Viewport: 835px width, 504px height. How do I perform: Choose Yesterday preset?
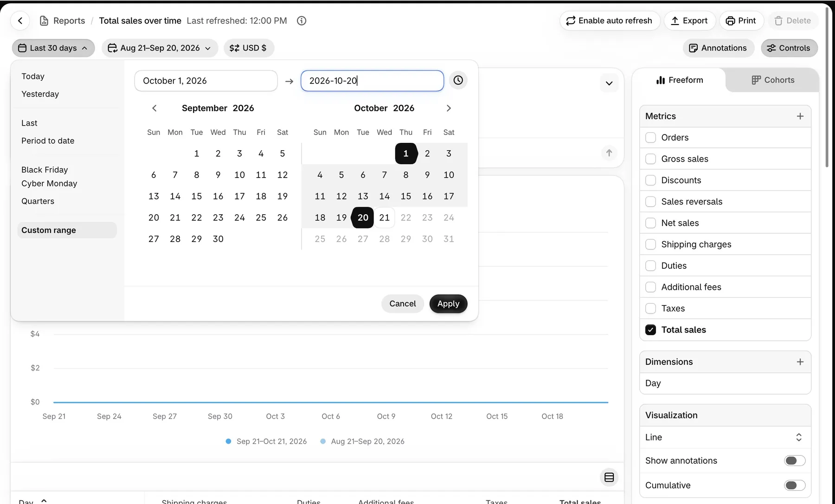pos(40,94)
